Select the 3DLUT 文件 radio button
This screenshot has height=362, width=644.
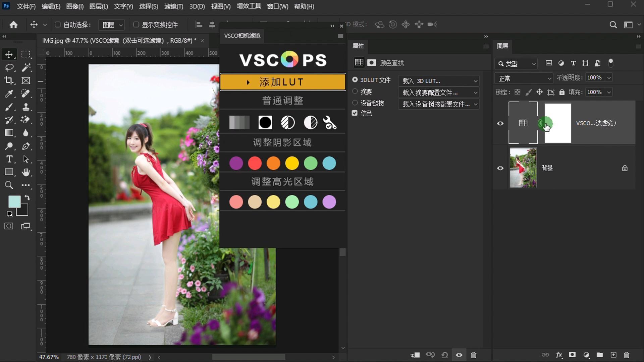coord(355,80)
